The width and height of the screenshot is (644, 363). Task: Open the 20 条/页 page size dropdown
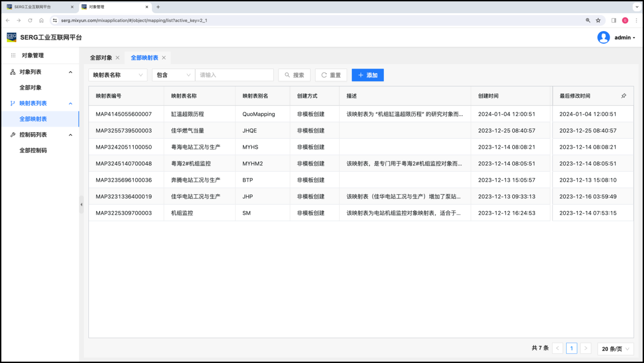tap(616, 349)
